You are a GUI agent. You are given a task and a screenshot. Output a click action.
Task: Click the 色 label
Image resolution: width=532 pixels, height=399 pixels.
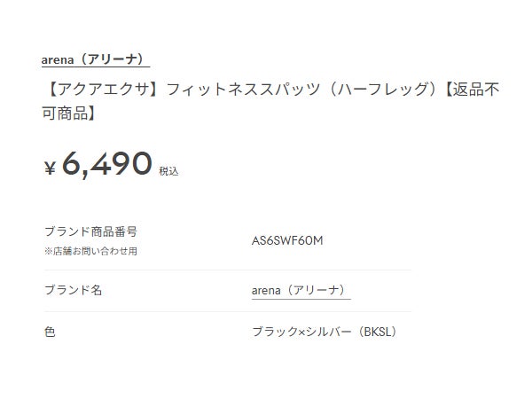pos(50,332)
